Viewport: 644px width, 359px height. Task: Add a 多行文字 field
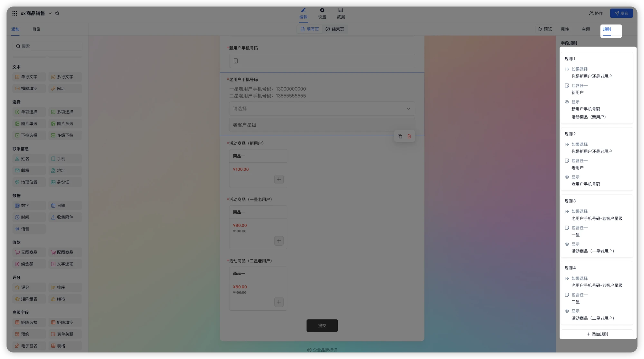(65, 77)
